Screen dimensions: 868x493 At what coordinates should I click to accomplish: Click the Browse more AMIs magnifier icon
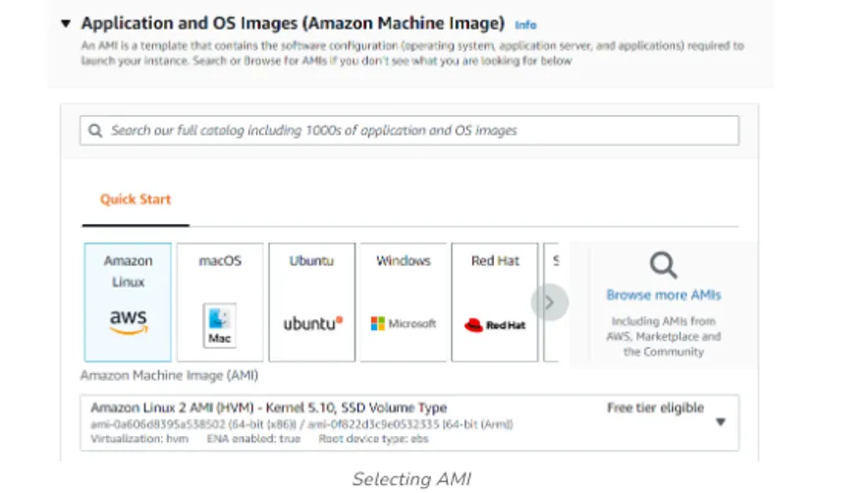click(x=663, y=265)
